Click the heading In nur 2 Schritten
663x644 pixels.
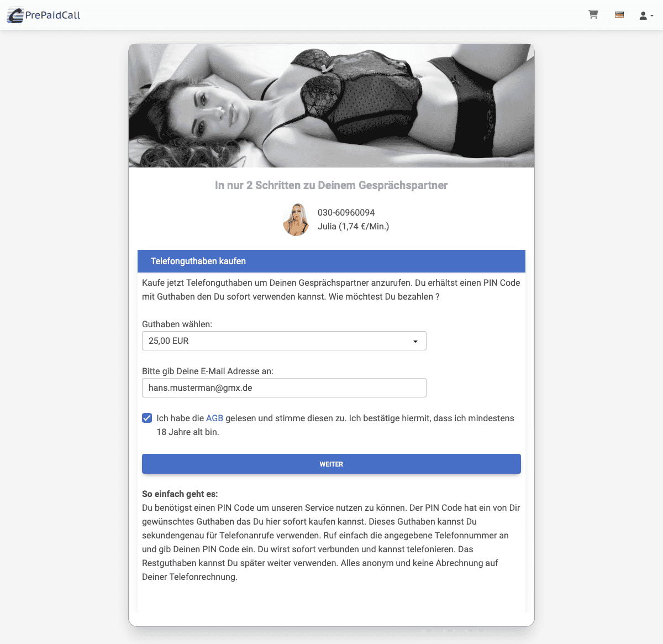pyautogui.click(x=331, y=185)
